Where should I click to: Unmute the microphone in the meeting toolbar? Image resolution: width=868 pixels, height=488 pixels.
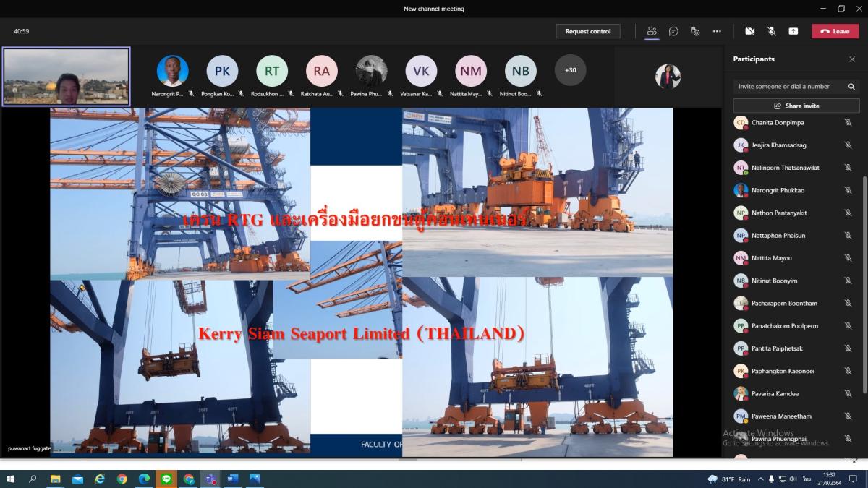772,31
